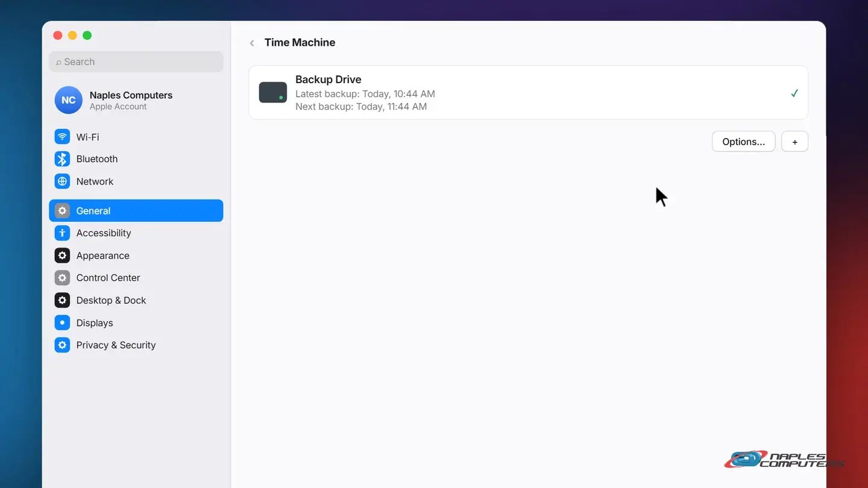Image resolution: width=868 pixels, height=488 pixels.
Task: Click the Desktop & Dock icon
Action: (x=62, y=300)
